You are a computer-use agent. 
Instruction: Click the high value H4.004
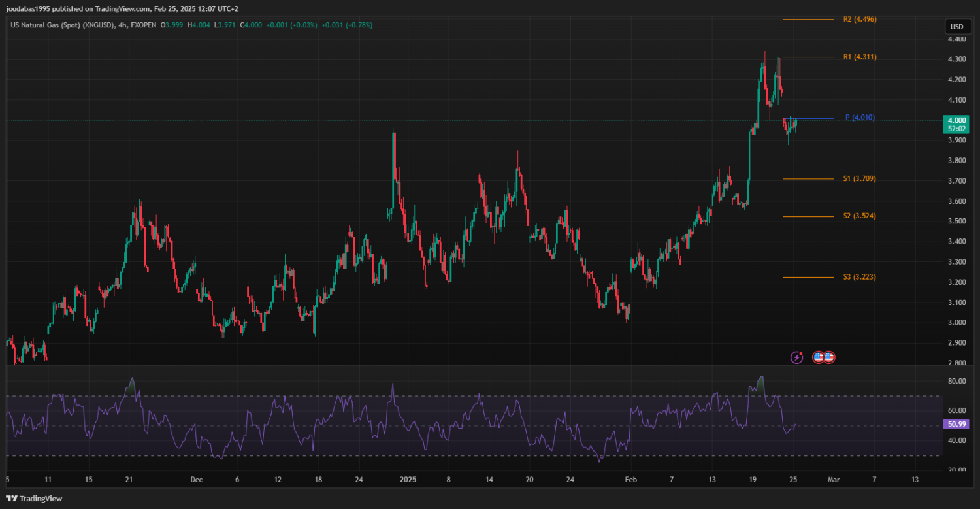[199, 25]
